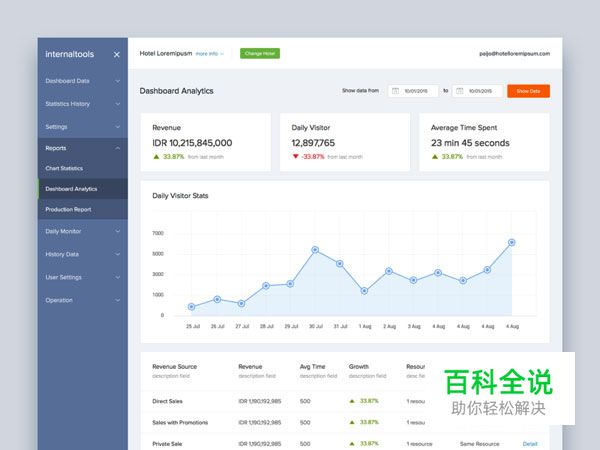Click the 12,897,765 daily visitor value
Image resolution: width=600 pixels, height=450 pixels.
pos(313,143)
